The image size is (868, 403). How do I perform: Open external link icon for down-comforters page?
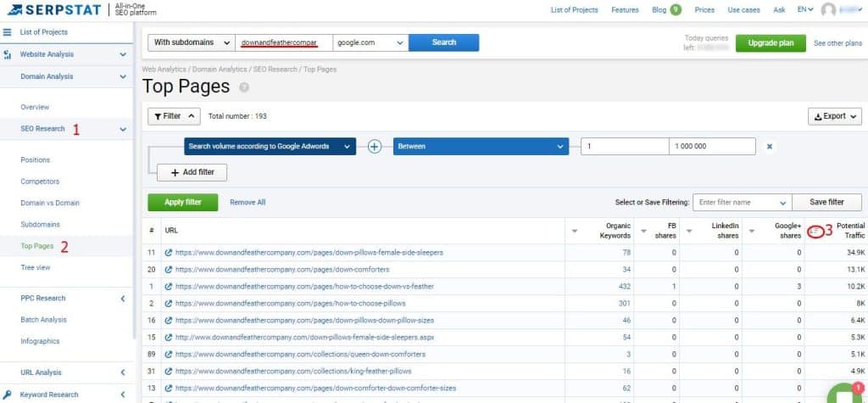pyautogui.click(x=168, y=270)
